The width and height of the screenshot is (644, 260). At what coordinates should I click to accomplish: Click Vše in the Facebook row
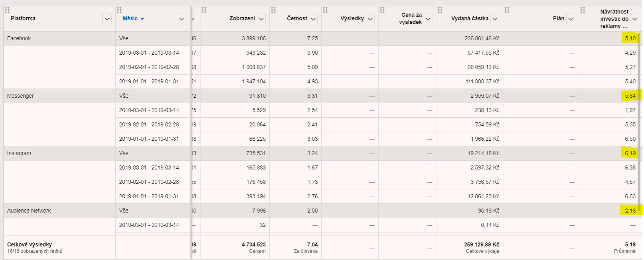click(124, 38)
